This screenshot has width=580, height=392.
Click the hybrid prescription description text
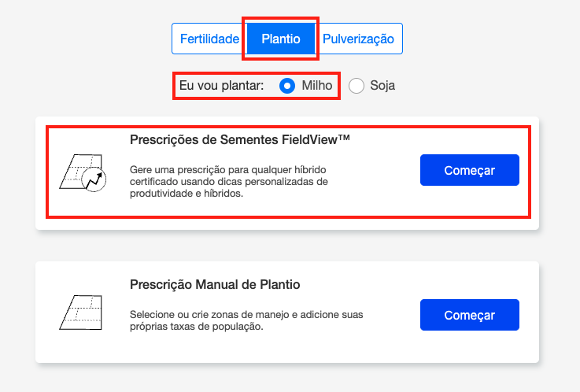pyautogui.click(x=227, y=183)
